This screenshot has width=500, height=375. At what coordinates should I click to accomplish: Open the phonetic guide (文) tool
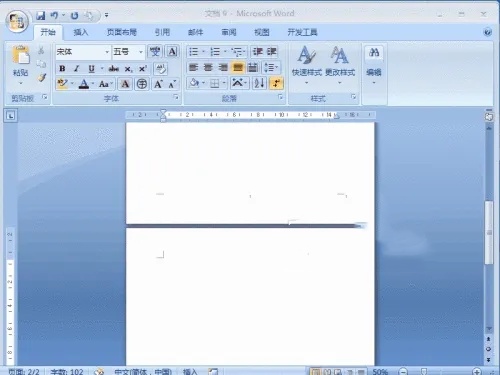pos(155,52)
